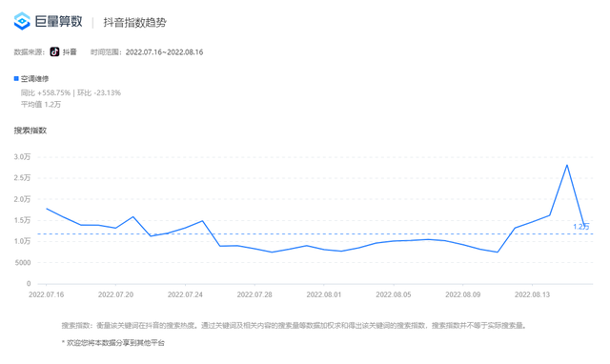The width and height of the screenshot is (610, 364).
Task: Click the 2.5万 y-axis label
Action: pos(22,178)
